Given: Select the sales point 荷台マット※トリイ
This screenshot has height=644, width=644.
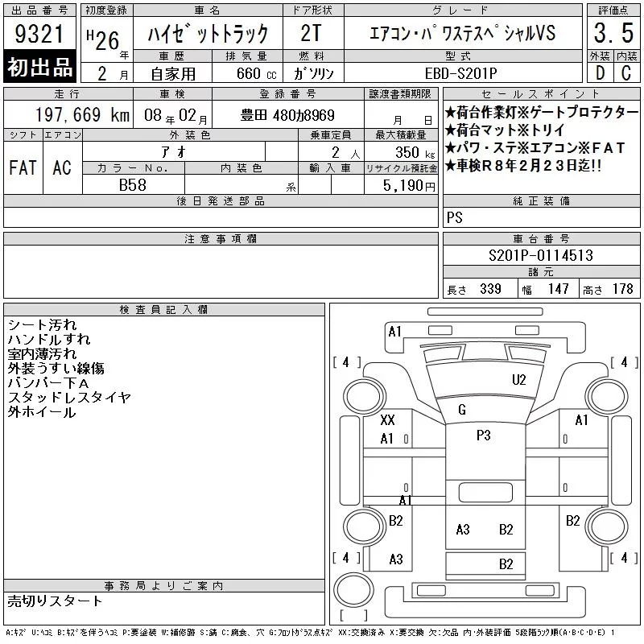Looking at the screenshot, I should point(506,130).
